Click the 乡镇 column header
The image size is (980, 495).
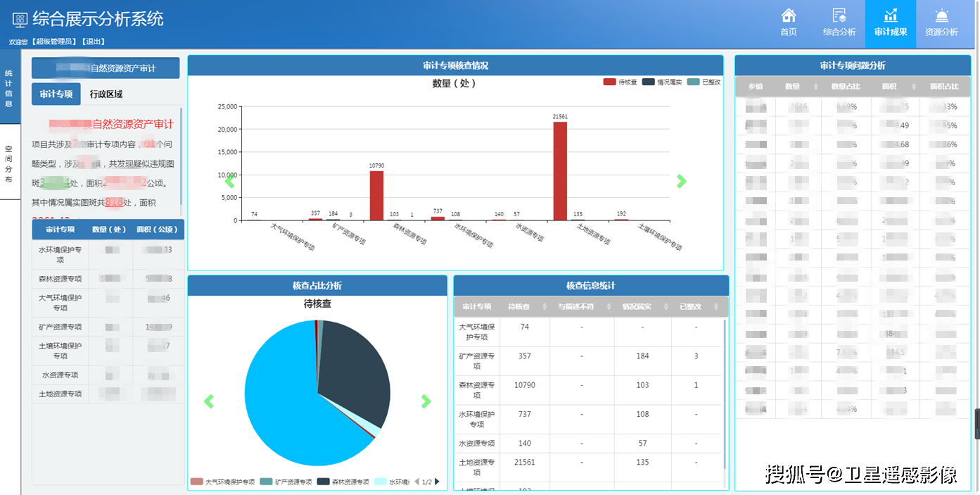tap(756, 87)
